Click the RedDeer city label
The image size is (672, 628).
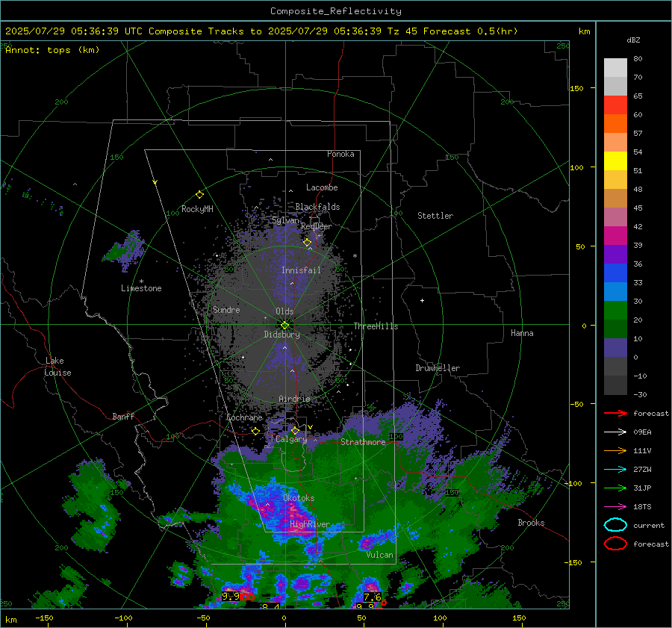[x=317, y=226]
